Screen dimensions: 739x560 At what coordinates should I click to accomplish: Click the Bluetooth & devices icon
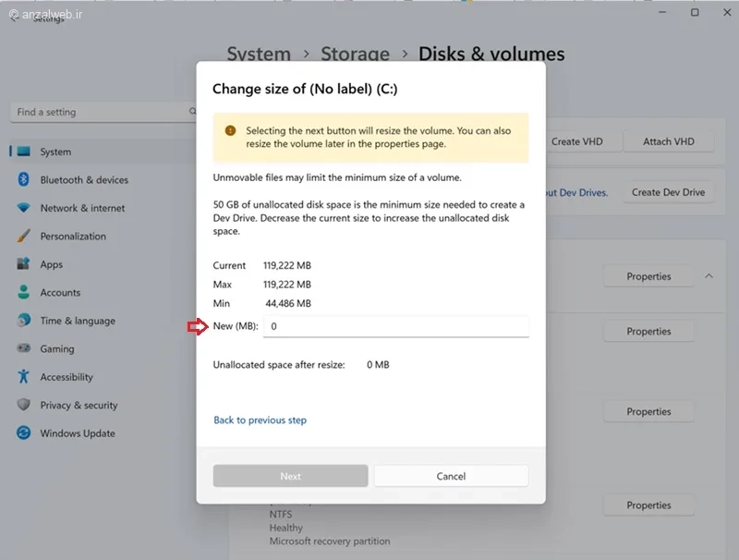[x=24, y=179]
